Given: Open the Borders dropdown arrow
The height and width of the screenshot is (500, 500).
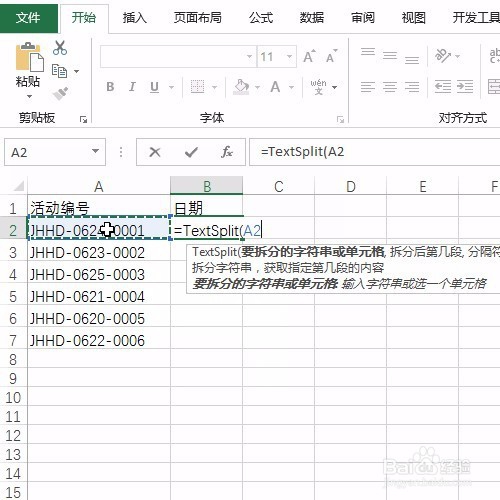Looking at the screenshot, I should click(x=215, y=87).
